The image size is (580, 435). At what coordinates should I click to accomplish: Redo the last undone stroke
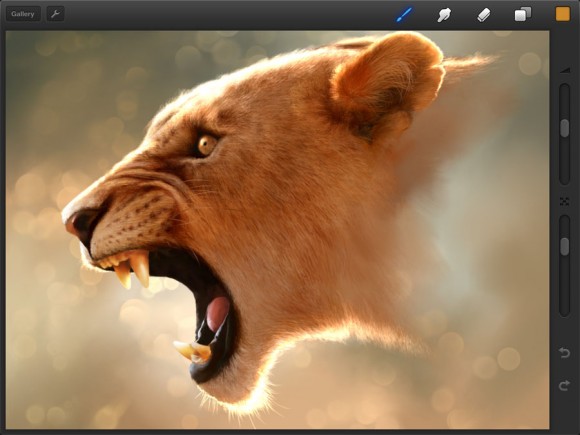pos(564,385)
